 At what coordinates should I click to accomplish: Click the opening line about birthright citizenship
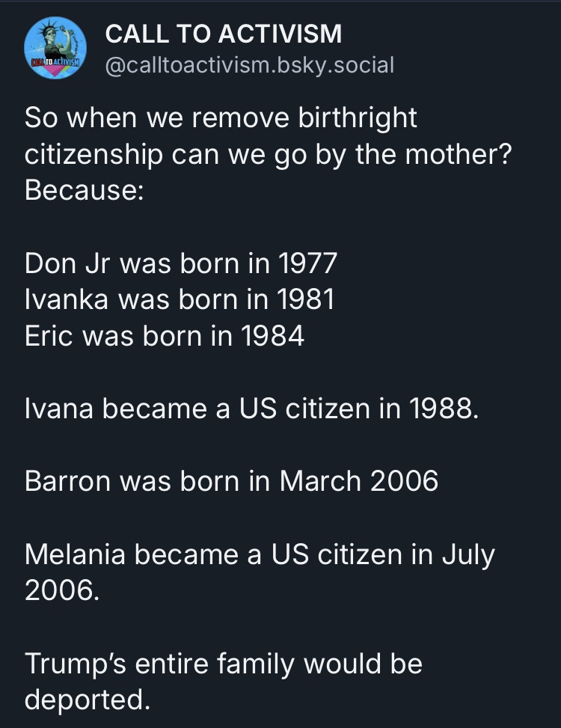pyautogui.click(x=221, y=117)
